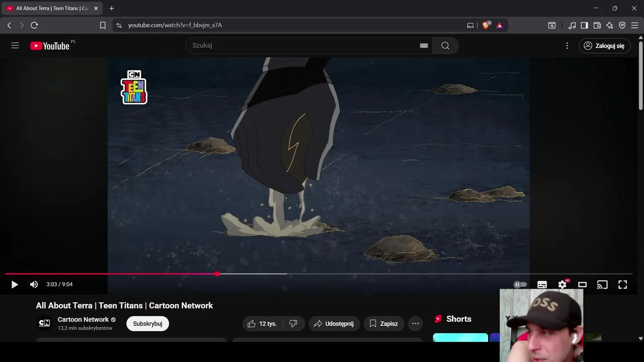Go back in the browser
This screenshot has height=362, width=644.
(x=9, y=25)
